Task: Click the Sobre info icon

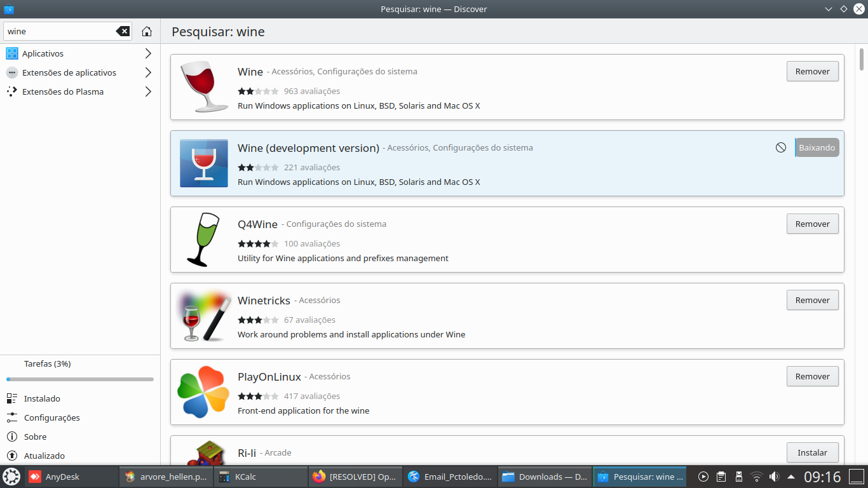Action: click(12, 437)
